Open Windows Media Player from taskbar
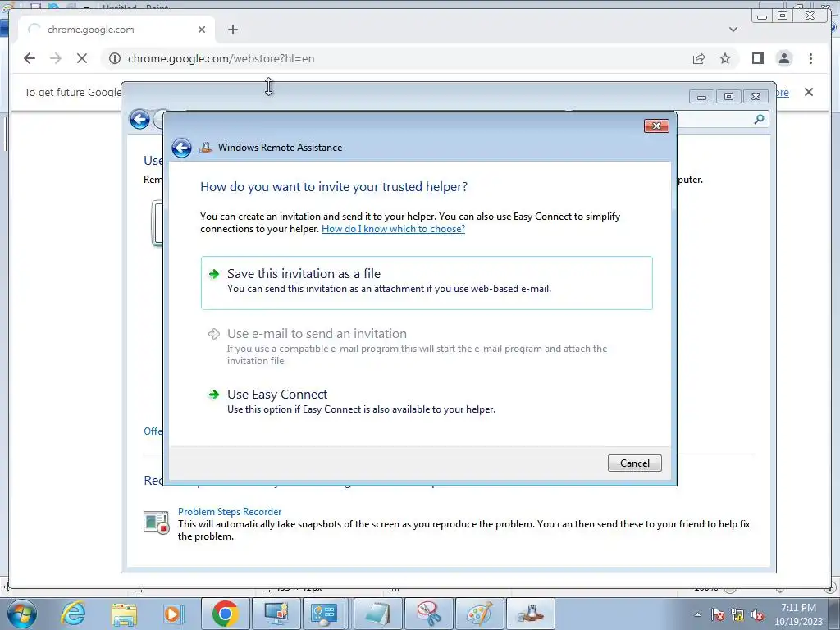This screenshot has height=630, width=840. [174, 614]
